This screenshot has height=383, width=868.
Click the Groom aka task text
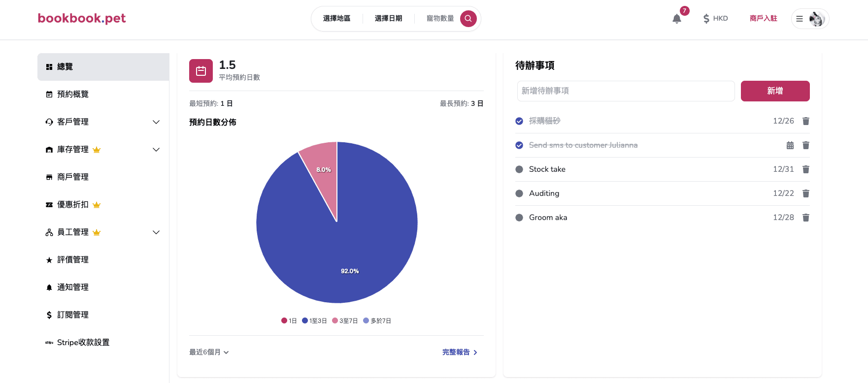click(x=548, y=218)
